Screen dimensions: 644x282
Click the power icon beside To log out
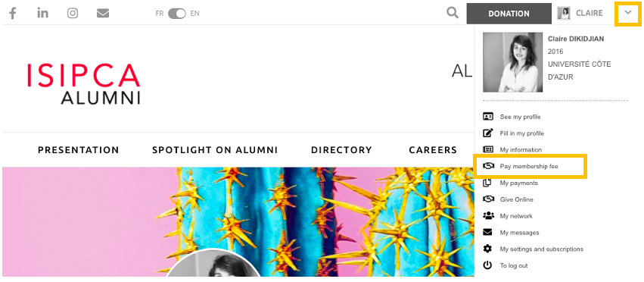[487, 265]
